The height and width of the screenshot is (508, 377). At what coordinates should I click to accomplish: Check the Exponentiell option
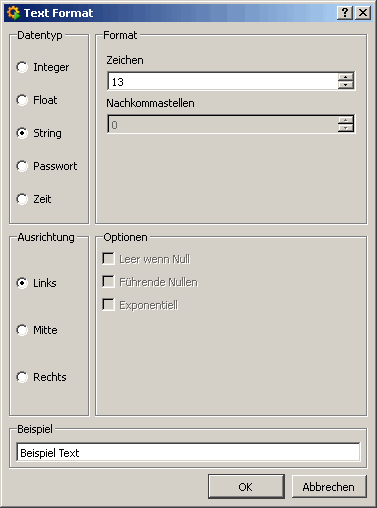point(140,305)
